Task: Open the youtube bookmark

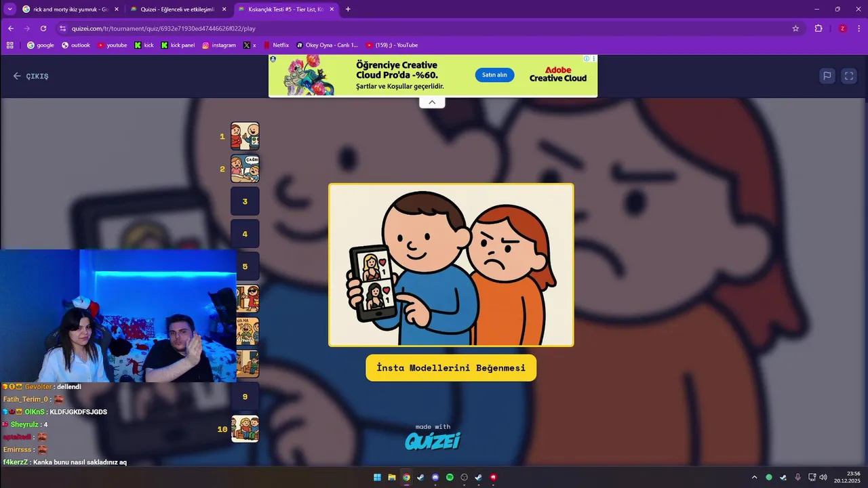Action: pos(113,45)
